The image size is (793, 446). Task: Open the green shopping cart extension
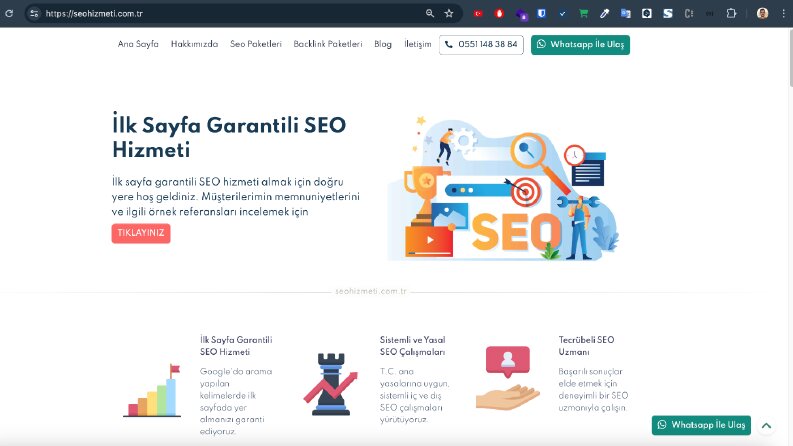pos(584,14)
